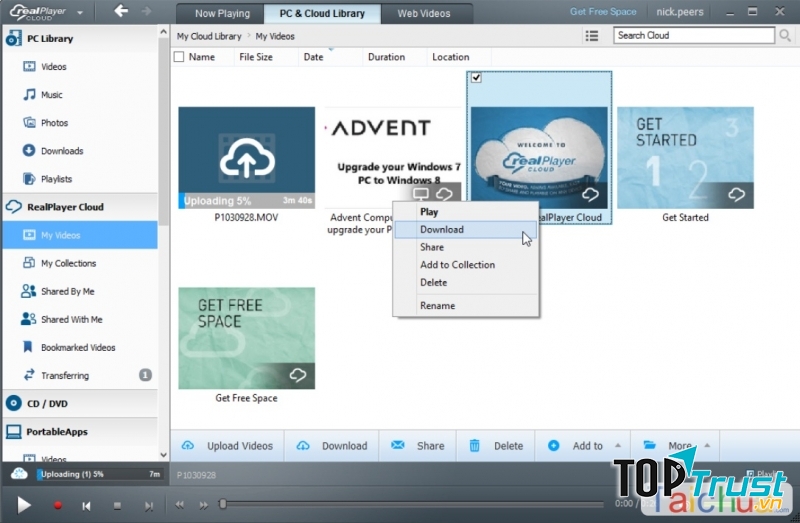
Task: Open the PC Library section
Action: [x=80, y=39]
